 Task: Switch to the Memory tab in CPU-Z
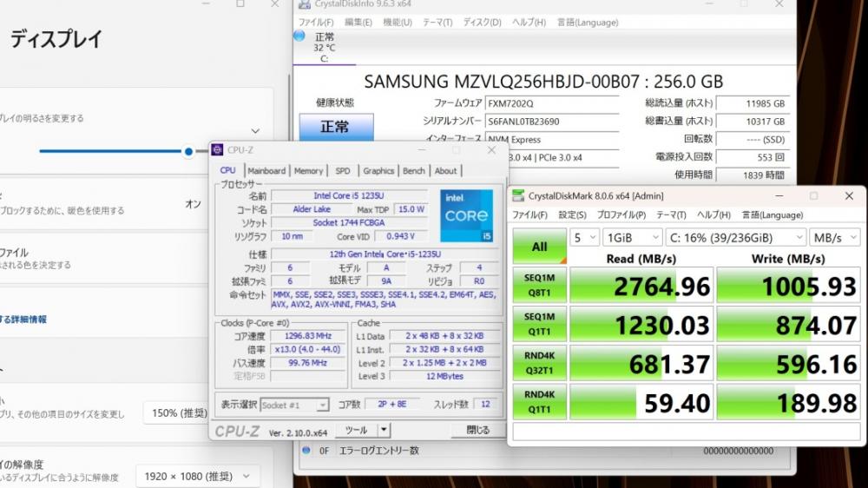[308, 171]
